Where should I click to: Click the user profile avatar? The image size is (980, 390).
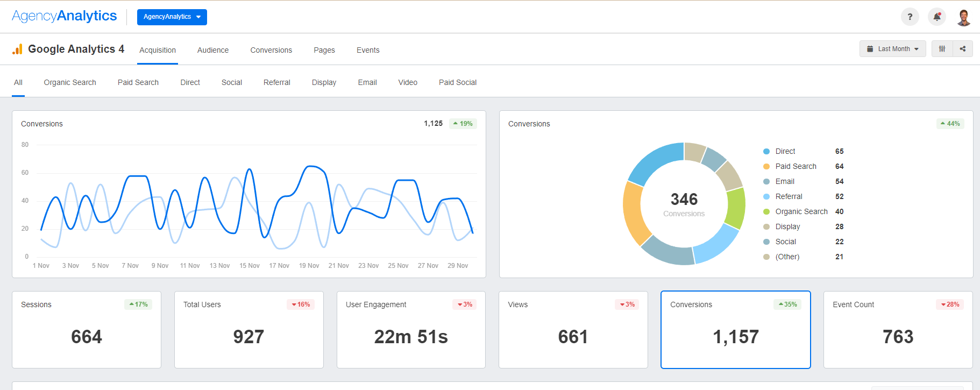pos(963,17)
